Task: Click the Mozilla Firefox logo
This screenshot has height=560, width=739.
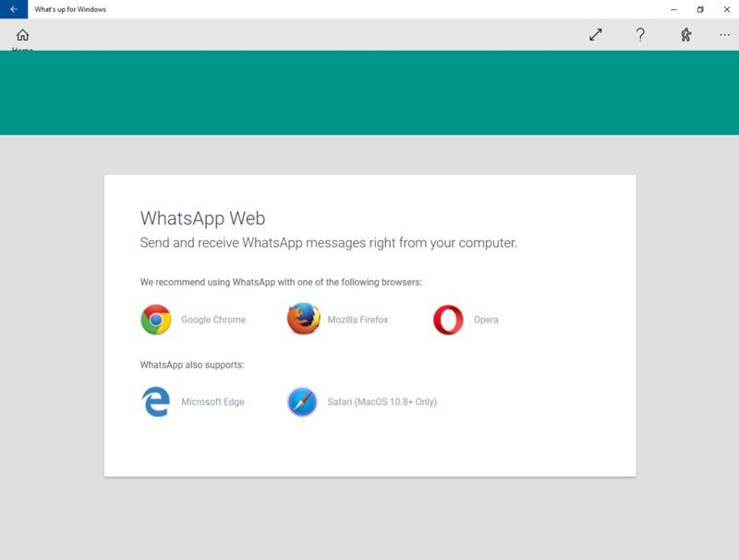Action: (304, 319)
